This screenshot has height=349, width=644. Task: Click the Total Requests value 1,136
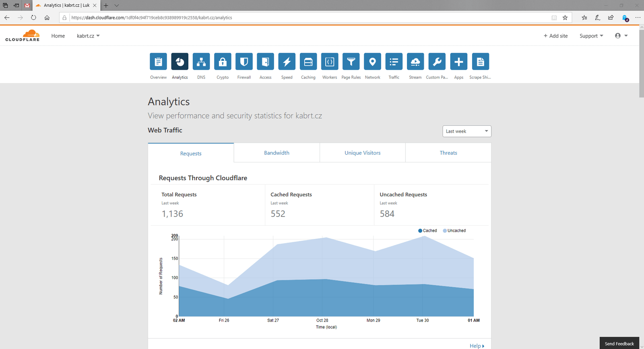[172, 214]
